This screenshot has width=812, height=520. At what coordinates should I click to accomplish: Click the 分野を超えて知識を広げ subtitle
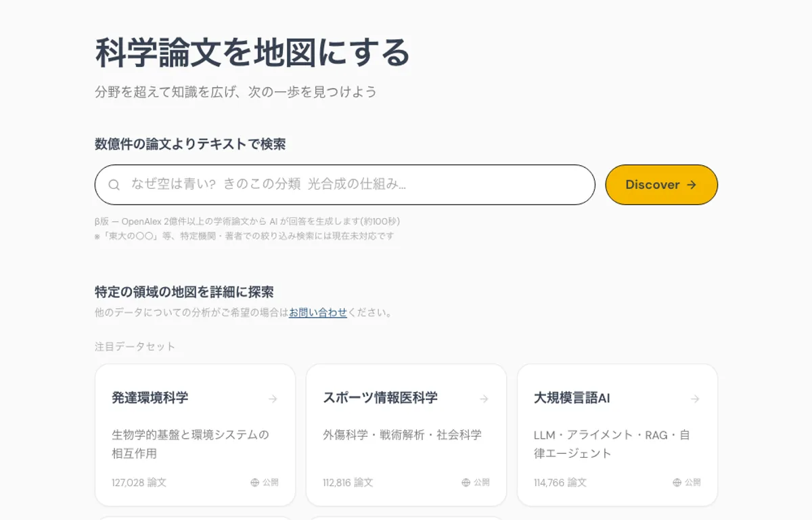[235, 91]
